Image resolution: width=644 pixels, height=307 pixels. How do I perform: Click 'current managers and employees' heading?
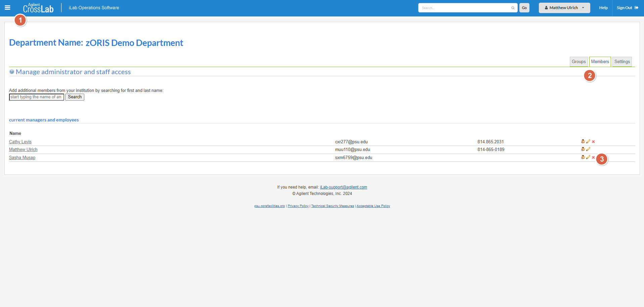[44, 120]
